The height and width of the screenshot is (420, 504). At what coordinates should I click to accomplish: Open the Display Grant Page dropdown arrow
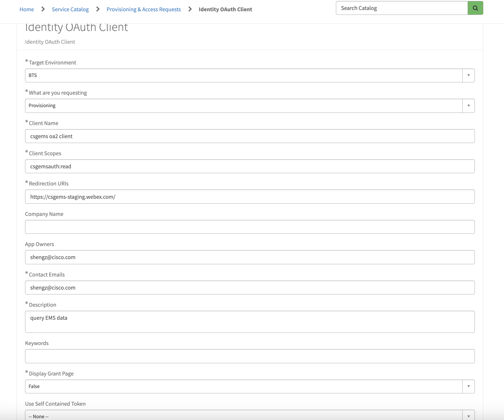(468, 386)
